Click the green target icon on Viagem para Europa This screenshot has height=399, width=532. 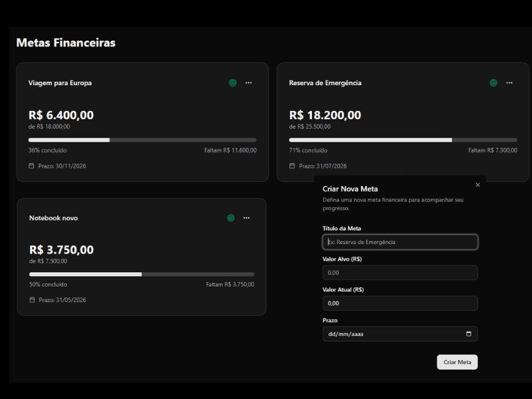click(x=233, y=82)
